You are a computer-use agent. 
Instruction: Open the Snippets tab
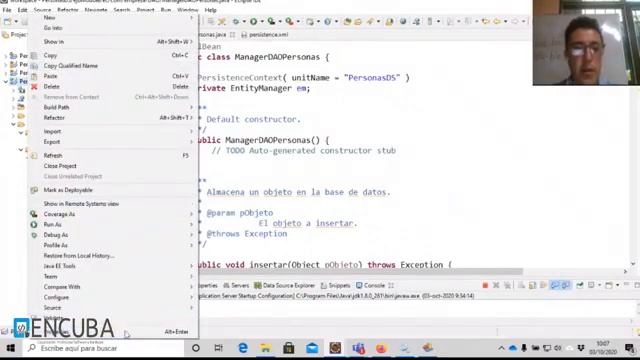pyautogui.click(x=336, y=285)
